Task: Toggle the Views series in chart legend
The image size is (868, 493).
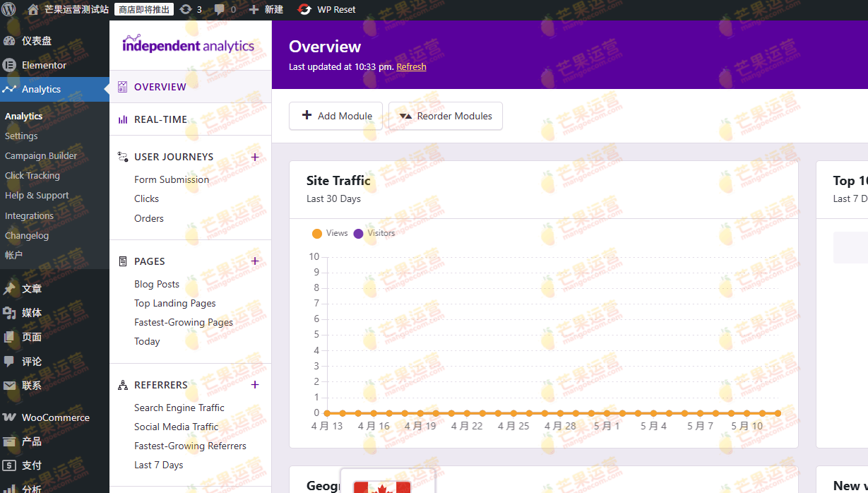Action: [330, 233]
